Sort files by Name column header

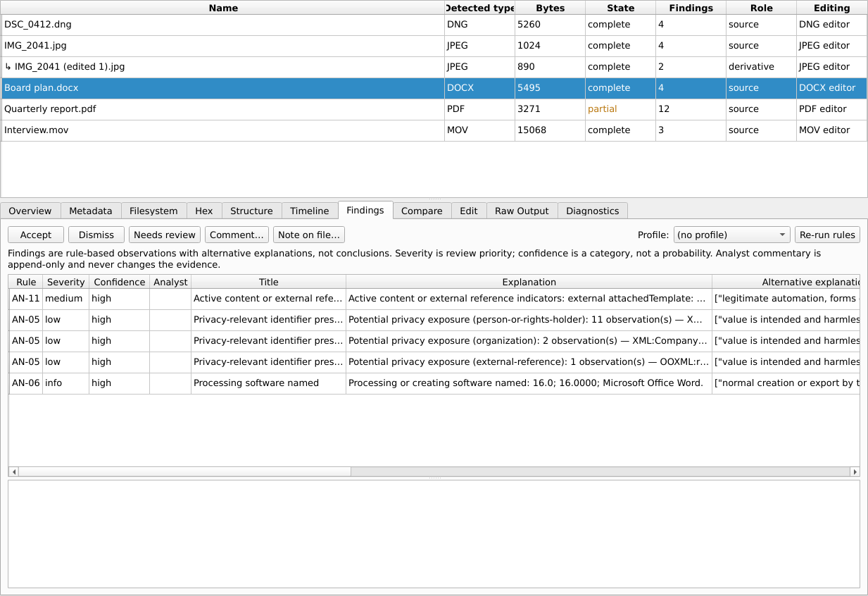tap(223, 8)
